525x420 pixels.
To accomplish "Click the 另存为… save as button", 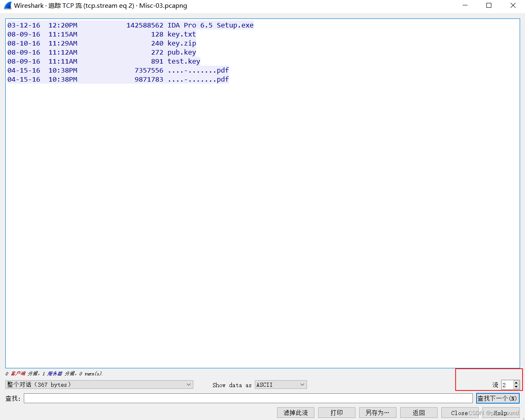I will (x=378, y=413).
